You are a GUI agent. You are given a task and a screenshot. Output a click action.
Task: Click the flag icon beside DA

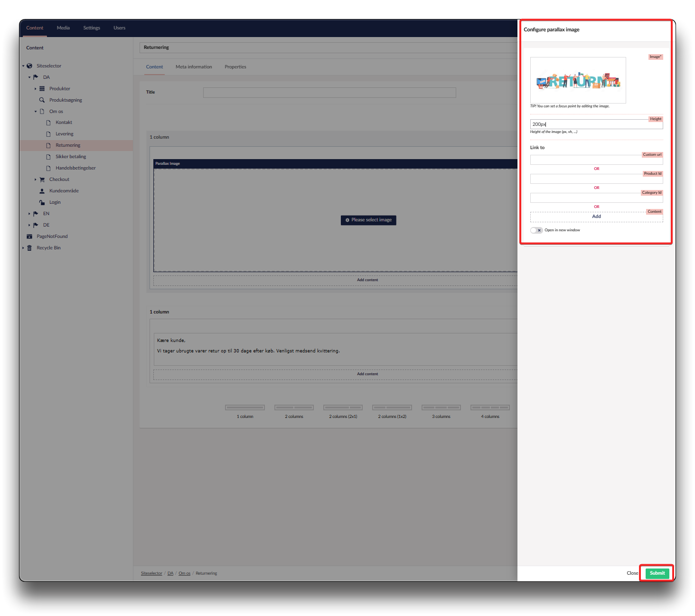point(36,77)
